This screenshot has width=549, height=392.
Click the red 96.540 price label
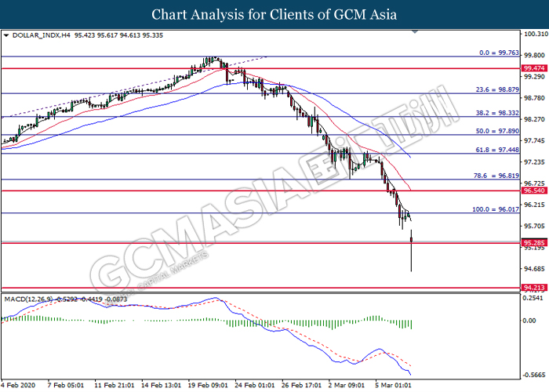tap(534, 191)
